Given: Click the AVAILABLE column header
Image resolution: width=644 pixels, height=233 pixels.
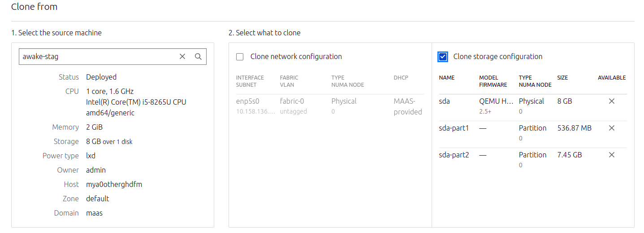Looking at the screenshot, I should coord(611,78).
